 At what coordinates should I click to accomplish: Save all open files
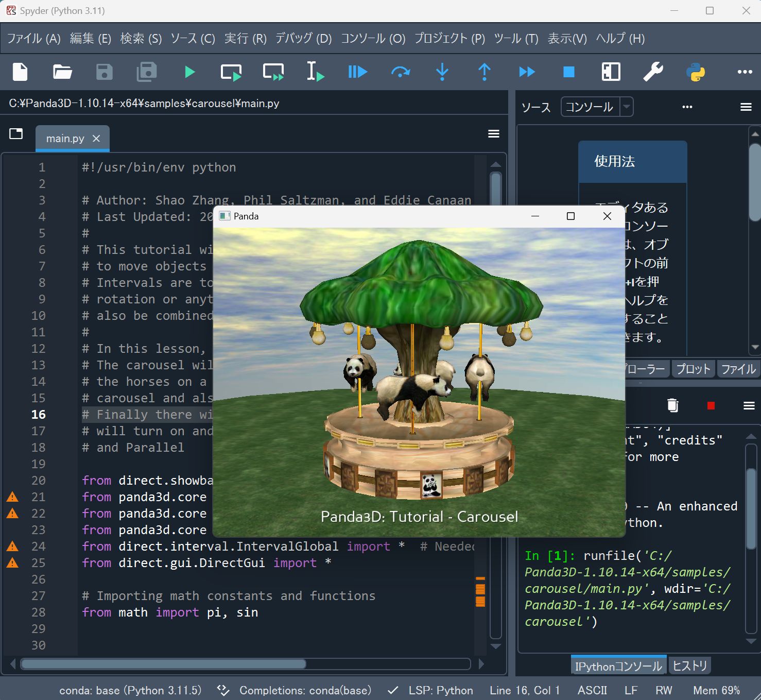(x=146, y=72)
